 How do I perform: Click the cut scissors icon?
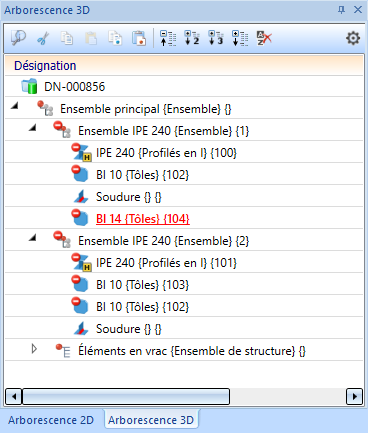pos(43,38)
